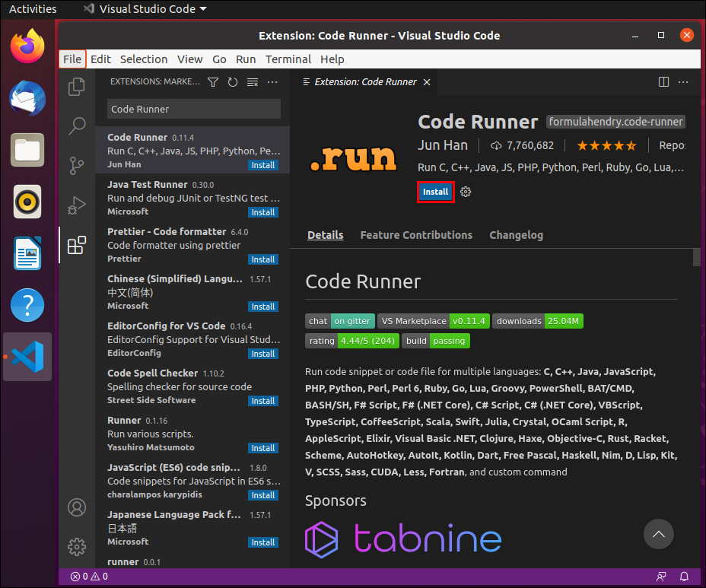Open the Run menu
Viewport: 706px width, 588px height.
click(246, 59)
